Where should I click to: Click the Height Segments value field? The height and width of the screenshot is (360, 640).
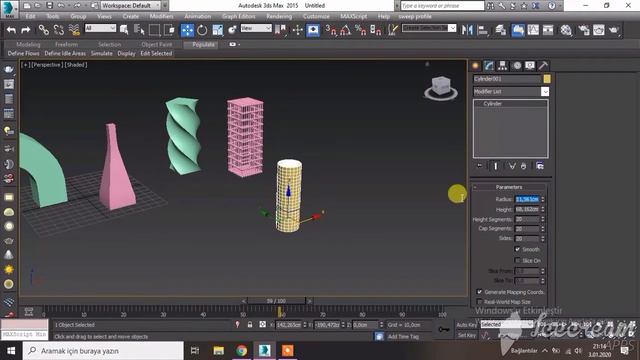coord(527,219)
